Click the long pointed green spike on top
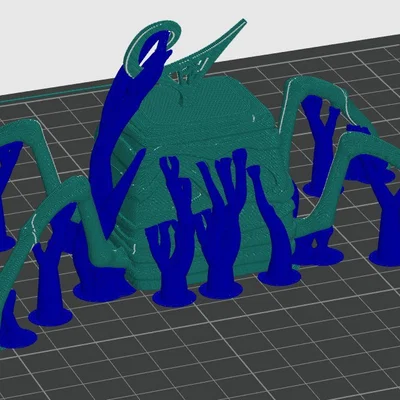 207,48
